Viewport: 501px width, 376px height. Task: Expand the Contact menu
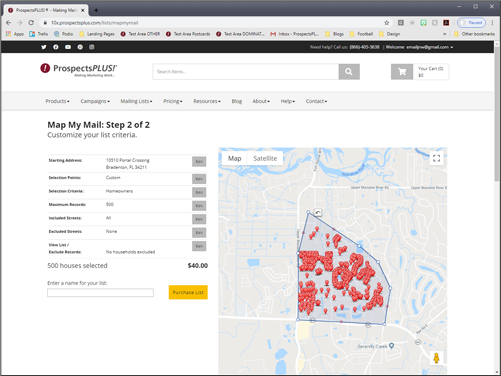[316, 101]
